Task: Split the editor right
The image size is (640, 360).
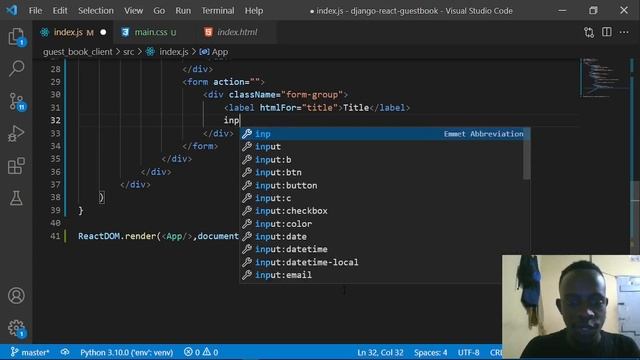Action: click(607, 32)
